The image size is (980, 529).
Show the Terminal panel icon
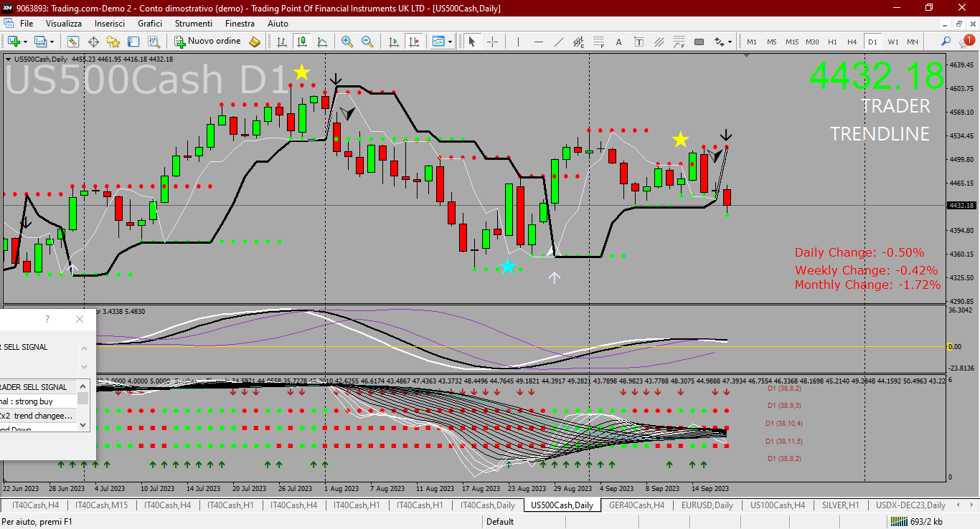(x=133, y=42)
